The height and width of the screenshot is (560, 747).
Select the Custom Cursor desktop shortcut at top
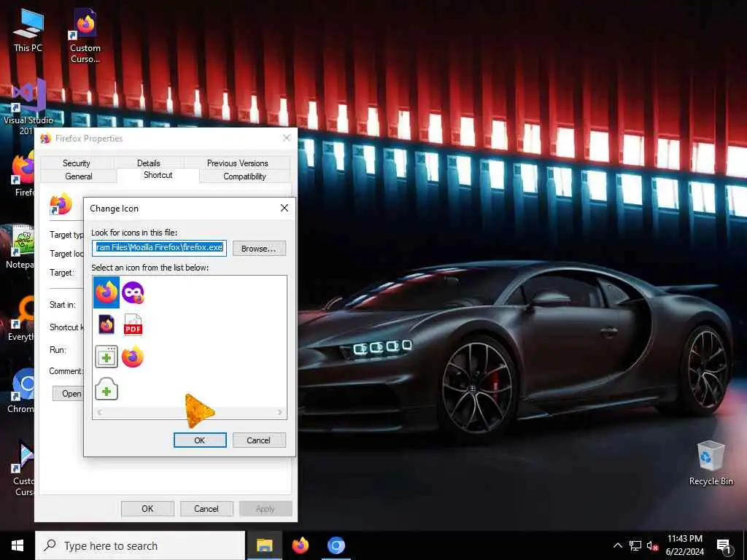pos(85,36)
